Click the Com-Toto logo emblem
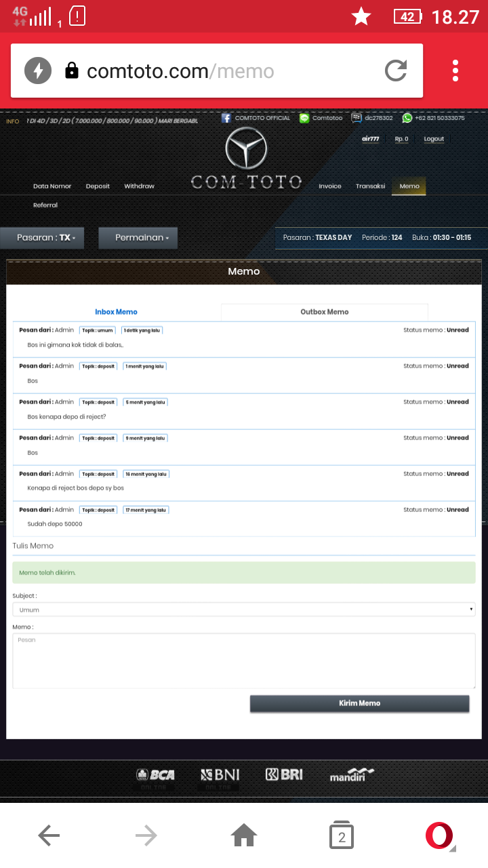This screenshot has width=488, height=868. click(x=246, y=148)
